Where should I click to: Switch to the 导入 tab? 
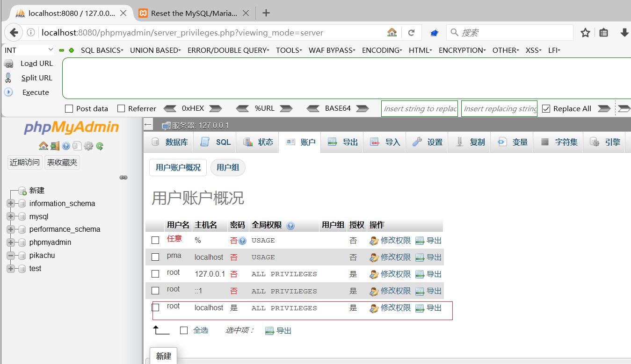pyautogui.click(x=384, y=142)
